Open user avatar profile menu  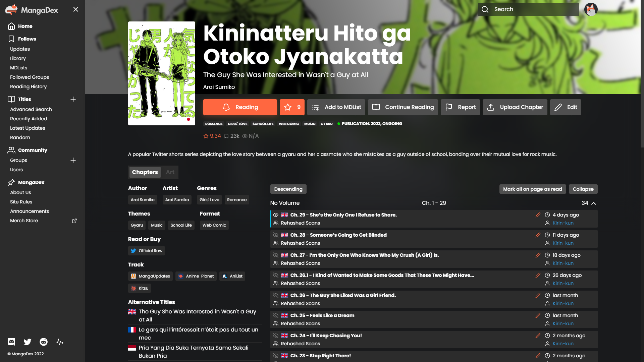coord(591,9)
